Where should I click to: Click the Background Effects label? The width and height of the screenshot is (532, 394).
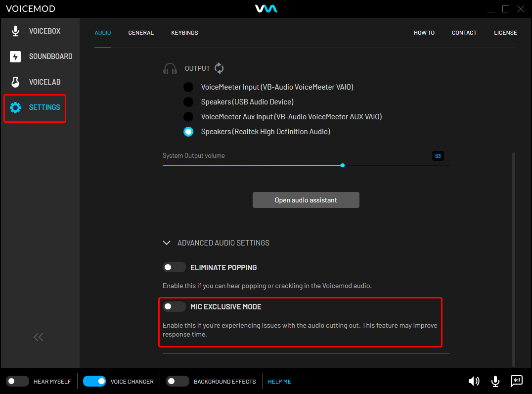(x=225, y=382)
